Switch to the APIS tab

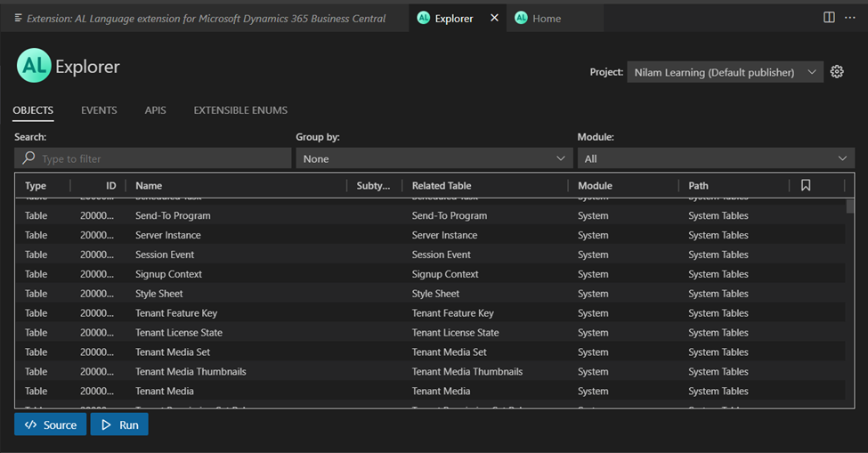[156, 110]
